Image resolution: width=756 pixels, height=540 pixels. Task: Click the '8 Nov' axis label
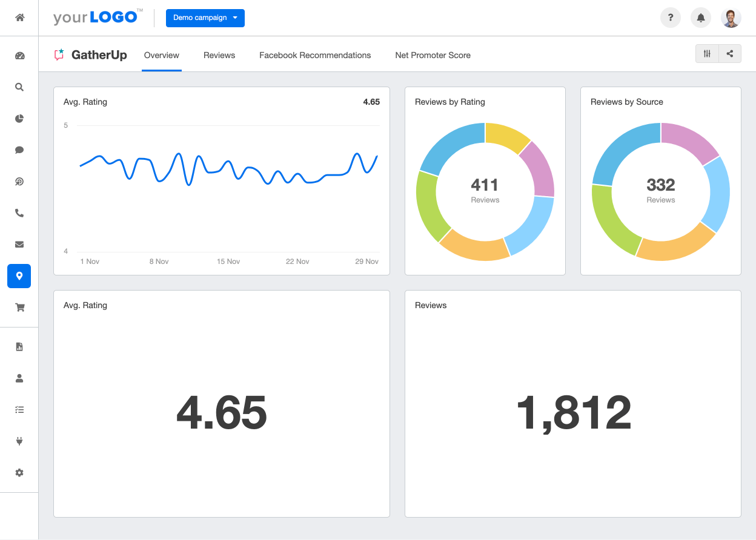tap(159, 262)
